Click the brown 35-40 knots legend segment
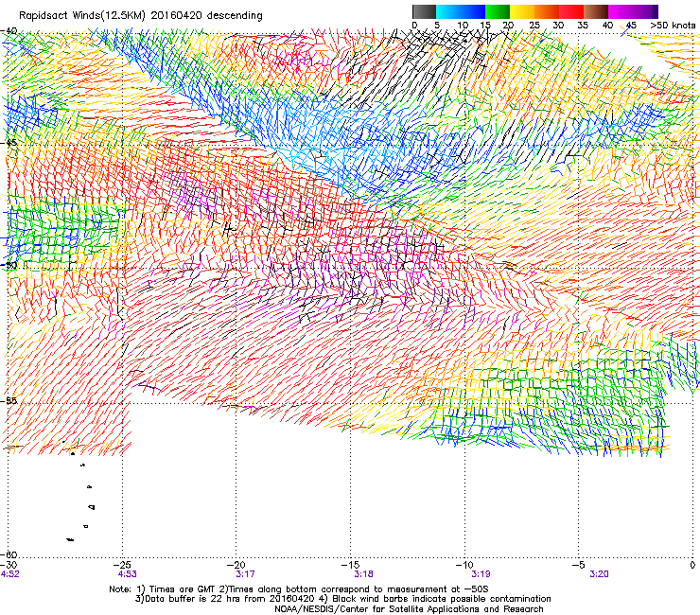This screenshot has height=615, width=700. point(596,11)
